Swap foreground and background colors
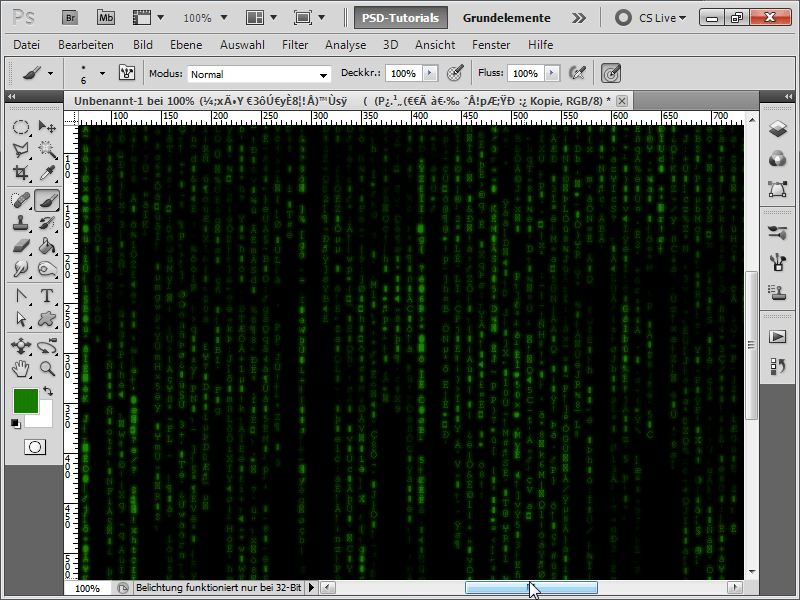This screenshot has height=600, width=800. coord(48,391)
